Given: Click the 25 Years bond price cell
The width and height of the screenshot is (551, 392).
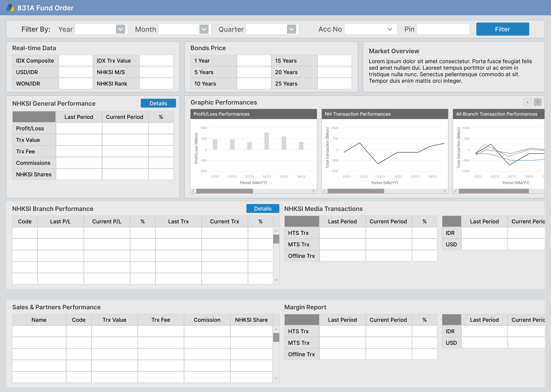Looking at the screenshot, I should click(x=335, y=83).
